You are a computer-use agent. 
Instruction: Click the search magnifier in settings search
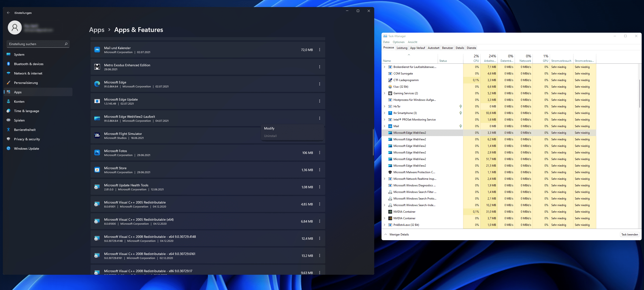point(66,44)
